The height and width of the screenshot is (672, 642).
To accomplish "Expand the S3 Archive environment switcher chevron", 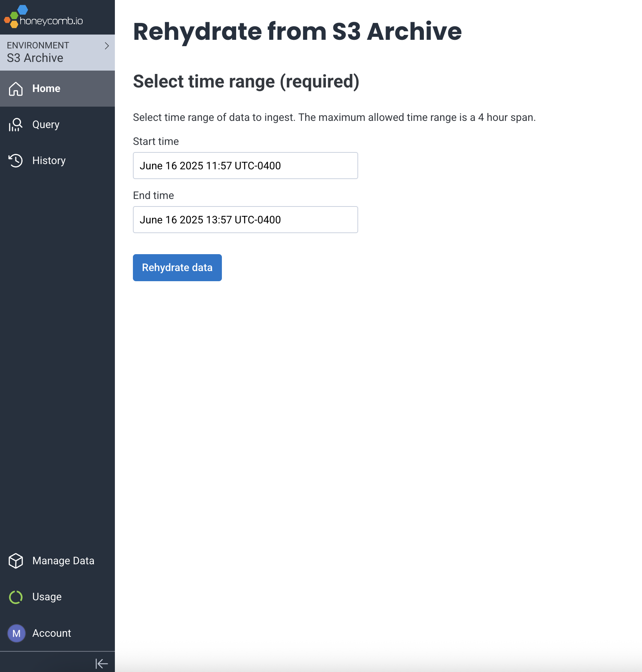I will click(x=107, y=46).
